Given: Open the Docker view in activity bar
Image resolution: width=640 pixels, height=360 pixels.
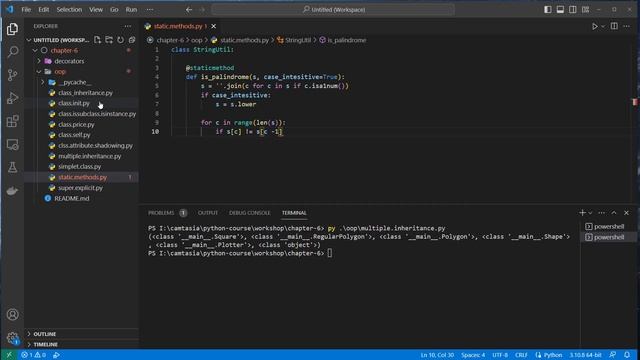Looking at the screenshot, I should pos(13,191).
